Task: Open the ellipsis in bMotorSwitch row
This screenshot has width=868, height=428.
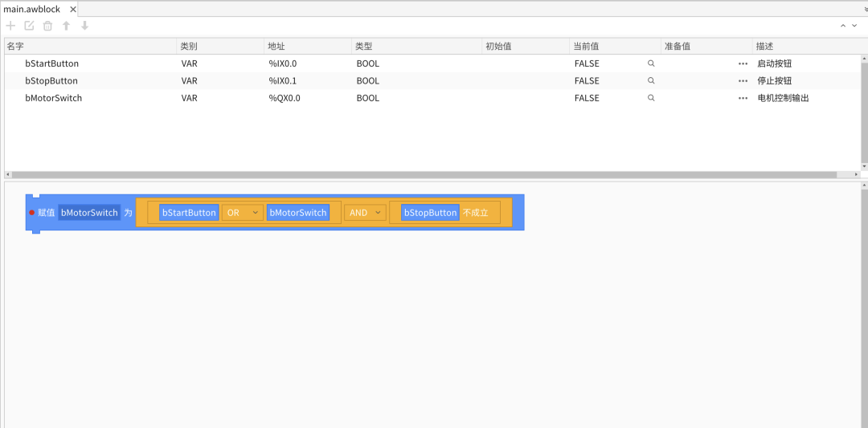Action: click(x=743, y=98)
